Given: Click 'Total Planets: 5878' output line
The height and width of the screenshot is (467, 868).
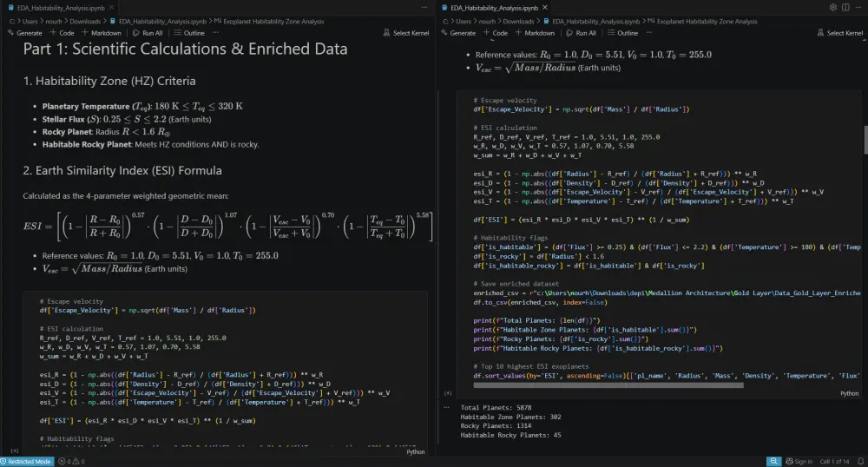Looking at the screenshot, I should [x=496, y=408].
